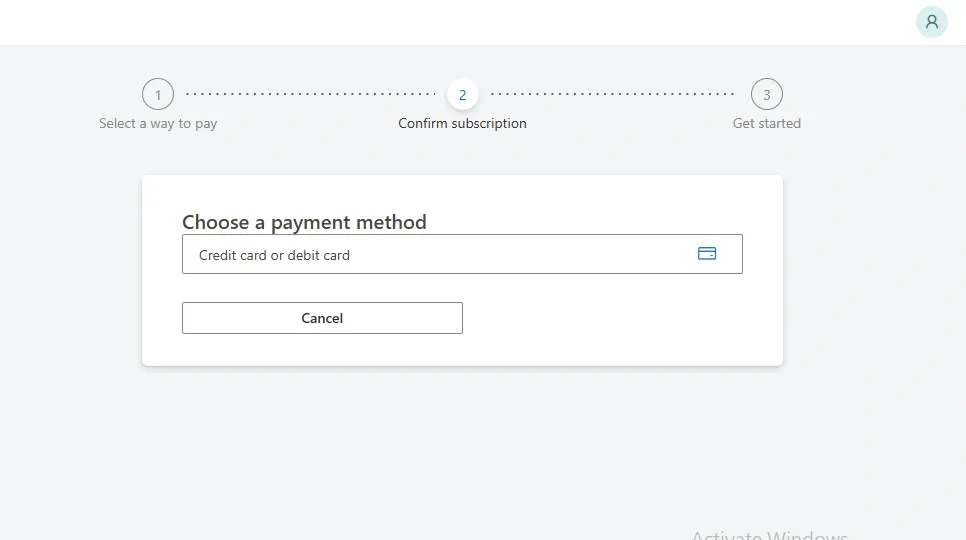Click the number 3 inside last step circle

click(766, 95)
